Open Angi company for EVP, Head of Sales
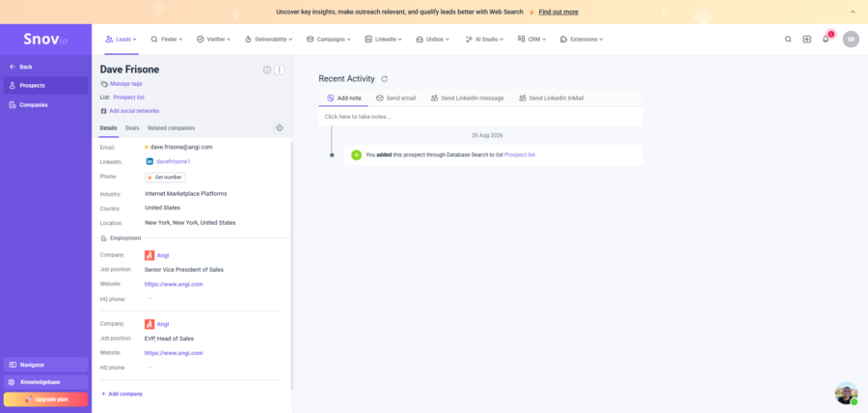 (163, 324)
